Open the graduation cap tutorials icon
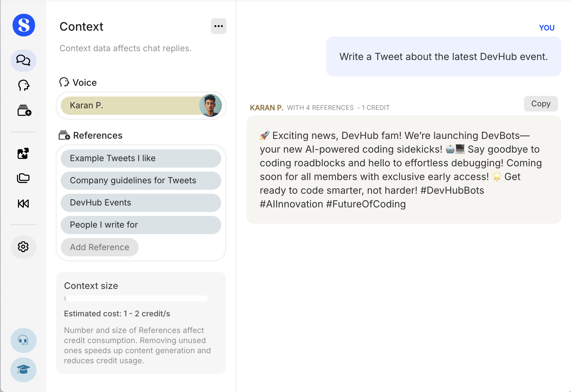 pos(23,369)
